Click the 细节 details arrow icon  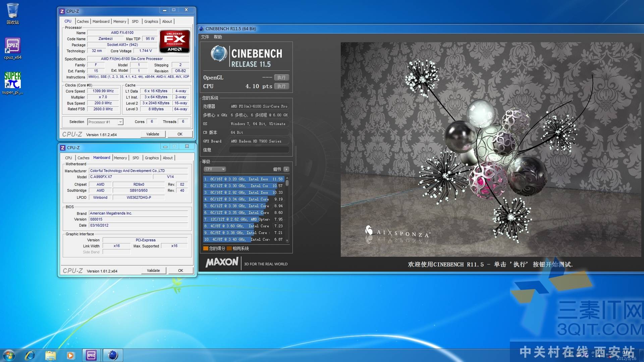(x=286, y=169)
